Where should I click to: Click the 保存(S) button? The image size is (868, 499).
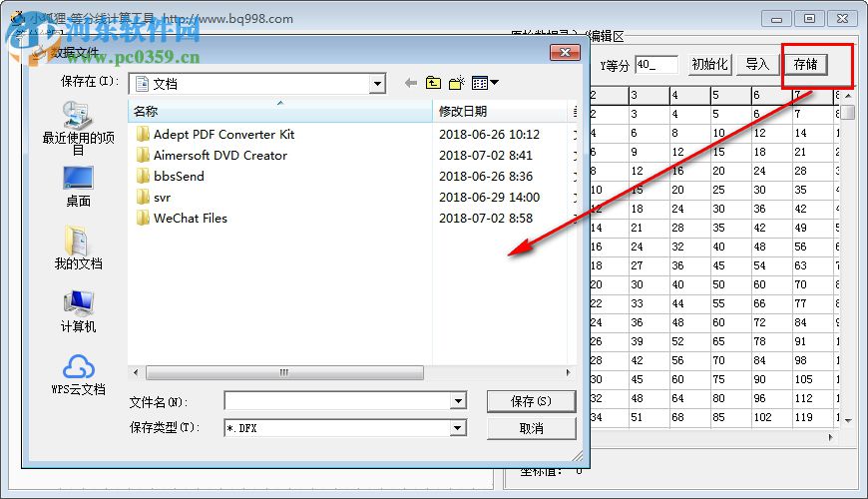[x=532, y=401]
